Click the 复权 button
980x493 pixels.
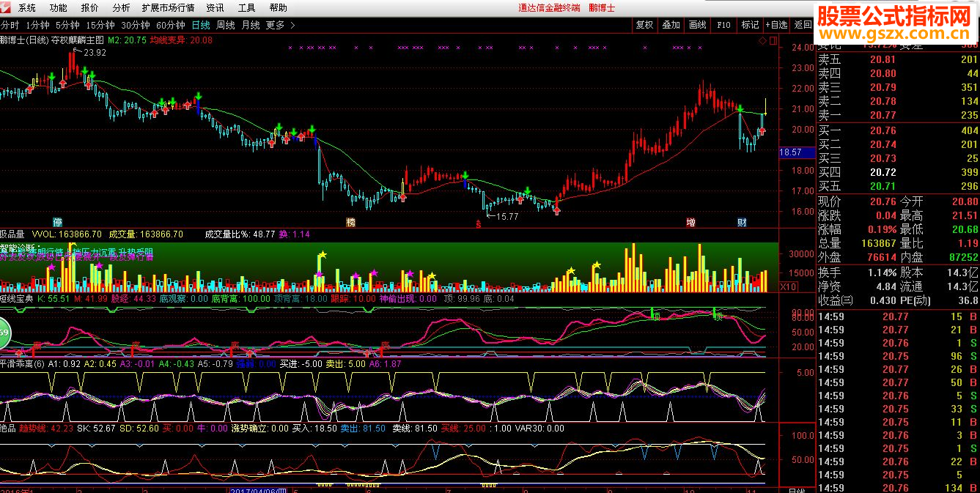click(644, 25)
